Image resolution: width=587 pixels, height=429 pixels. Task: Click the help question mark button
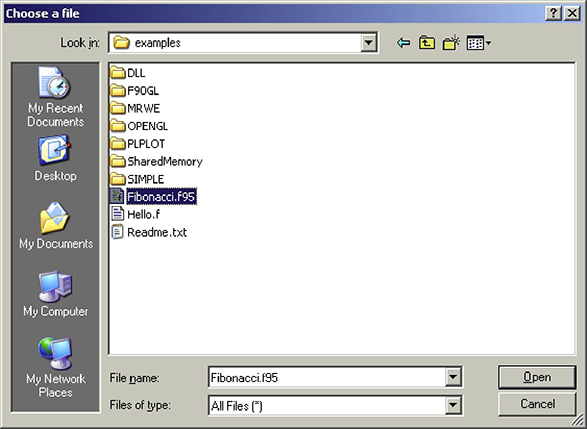point(554,14)
